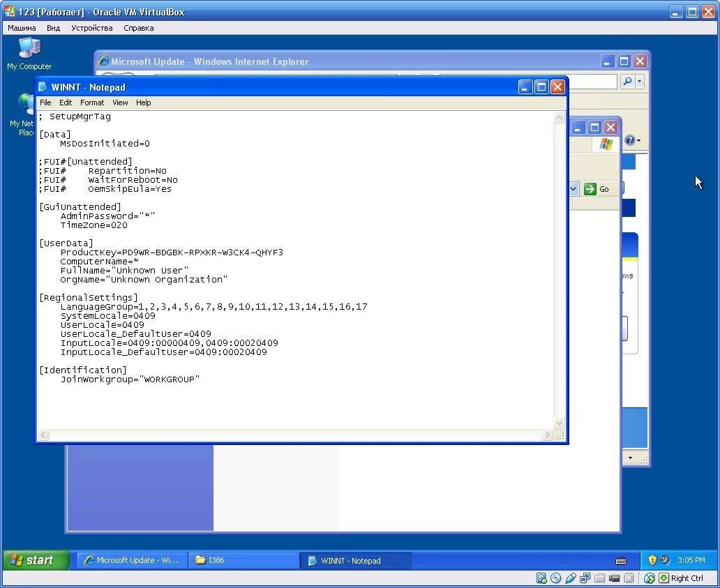The width and height of the screenshot is (720, 588).
Task: Minimize the Notepad window
Action: (525, 86)
